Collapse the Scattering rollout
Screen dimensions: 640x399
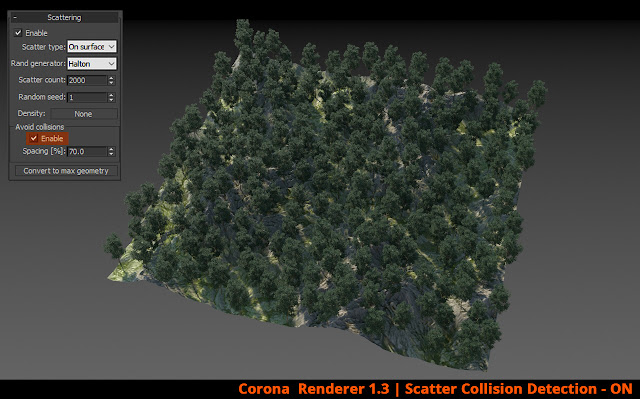15,18
